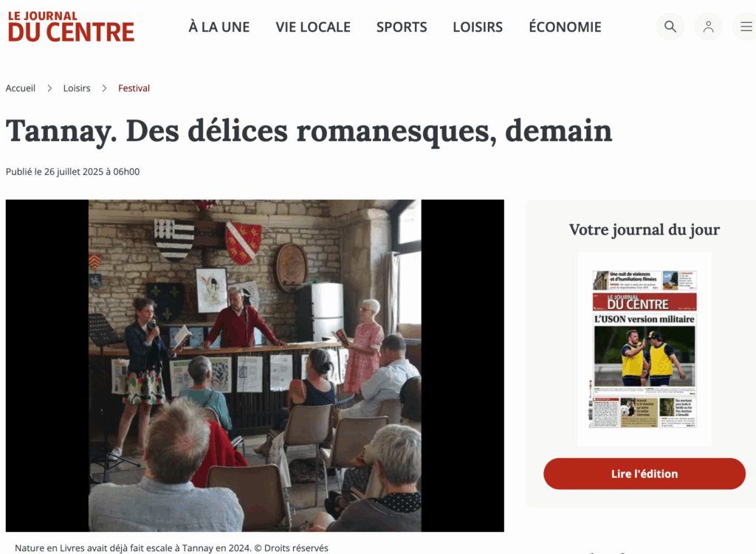Click the Le Journal du Centre logo
Viewport: 756px width, 554px height.
click(x=71, y=27)
